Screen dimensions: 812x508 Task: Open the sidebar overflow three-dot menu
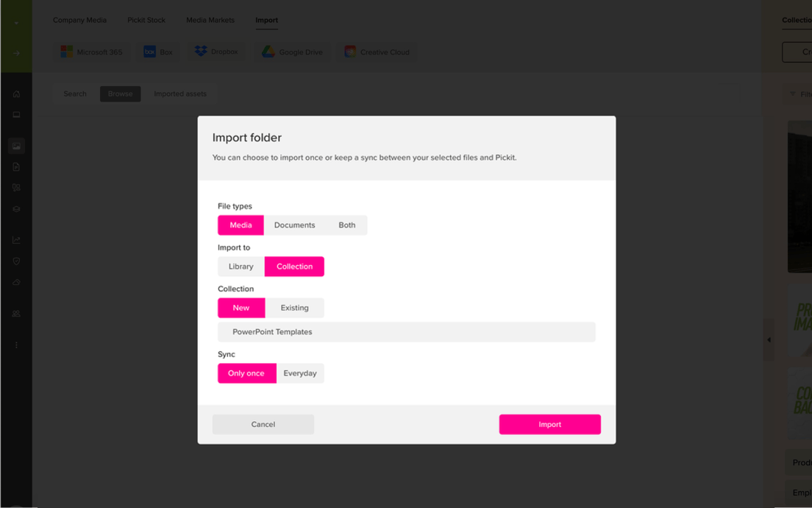[x=16, y=344]
